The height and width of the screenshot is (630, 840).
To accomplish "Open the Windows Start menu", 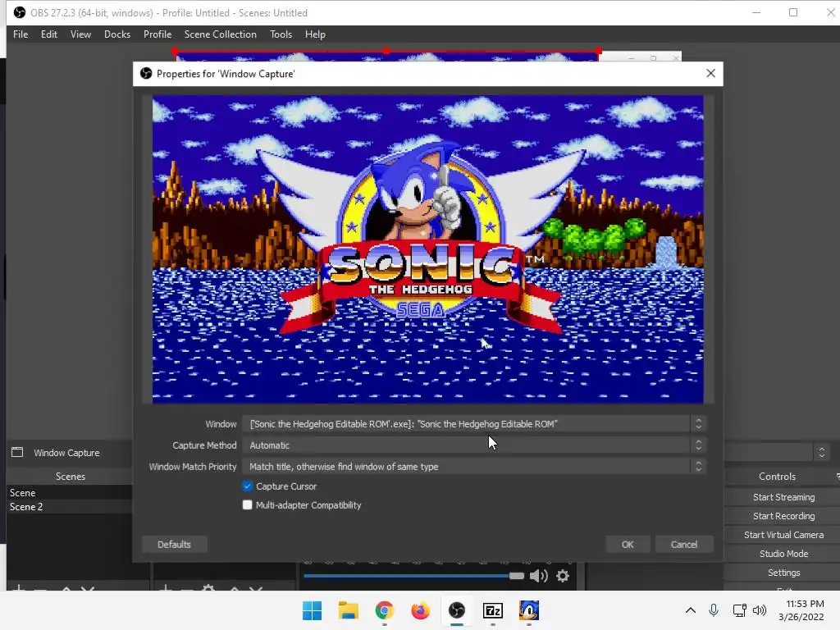I will (x=312, y=610).
